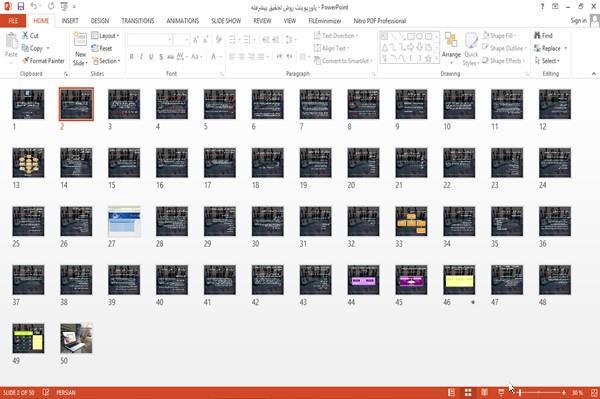
Task: Open the Help question mark icon
Action: tap(542, 7)
